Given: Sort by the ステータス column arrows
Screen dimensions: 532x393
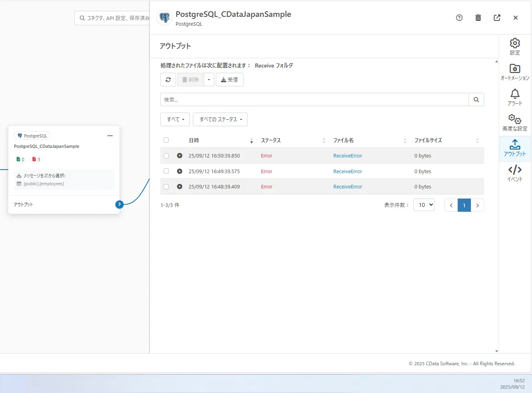Looking at the screenshot, I should 324,141.
